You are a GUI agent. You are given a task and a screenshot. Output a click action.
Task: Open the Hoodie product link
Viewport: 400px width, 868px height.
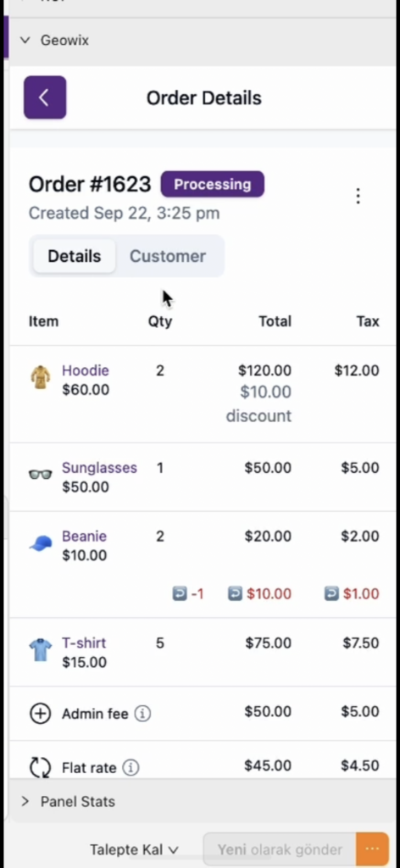pyautogui.click(x=86, y=370)
